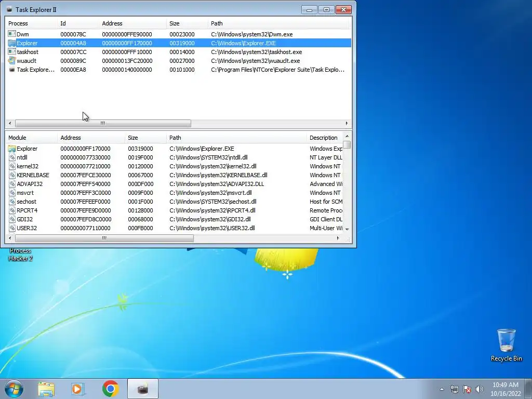Click the Action Center flag tray icon
Screen dimensions: 532x399
coord(467,389)
